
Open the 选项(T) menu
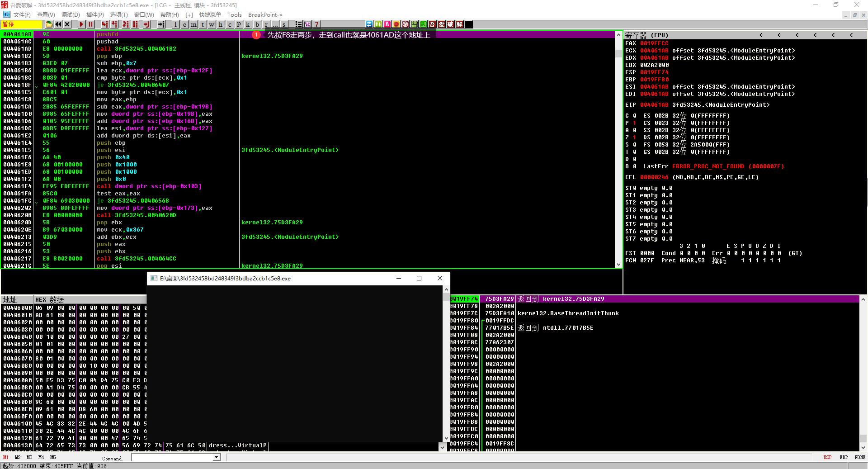tap(119, 15)
